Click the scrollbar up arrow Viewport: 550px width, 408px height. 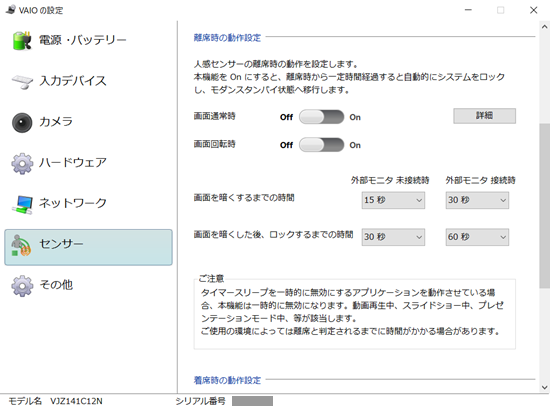544,27
